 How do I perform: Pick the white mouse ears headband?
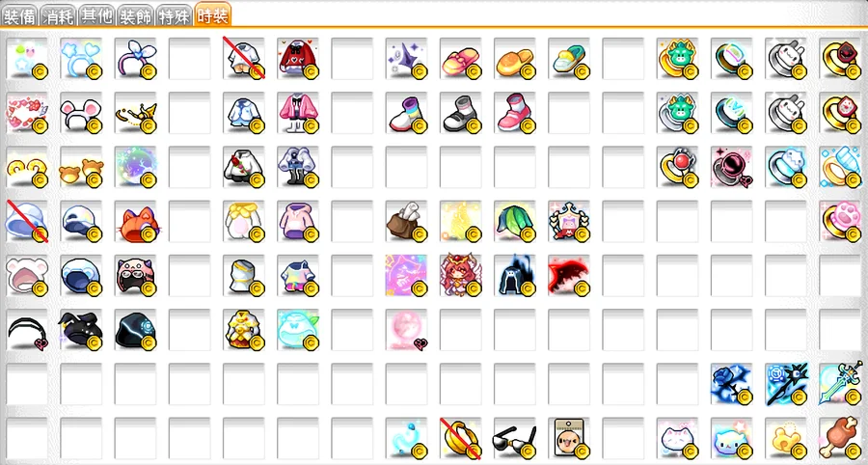(81, 112)
